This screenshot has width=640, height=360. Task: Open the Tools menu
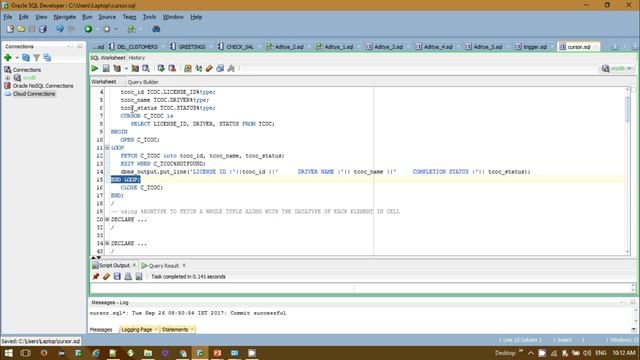point(149,17)
